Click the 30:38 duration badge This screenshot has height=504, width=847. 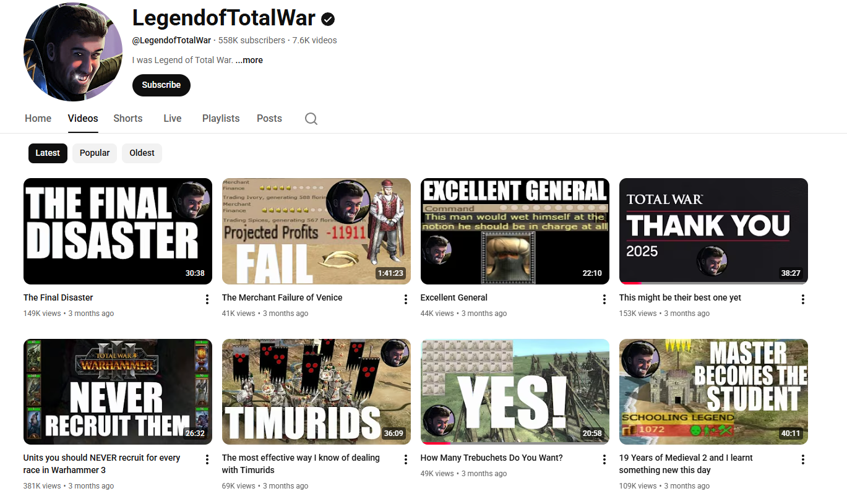coord(195,273)
